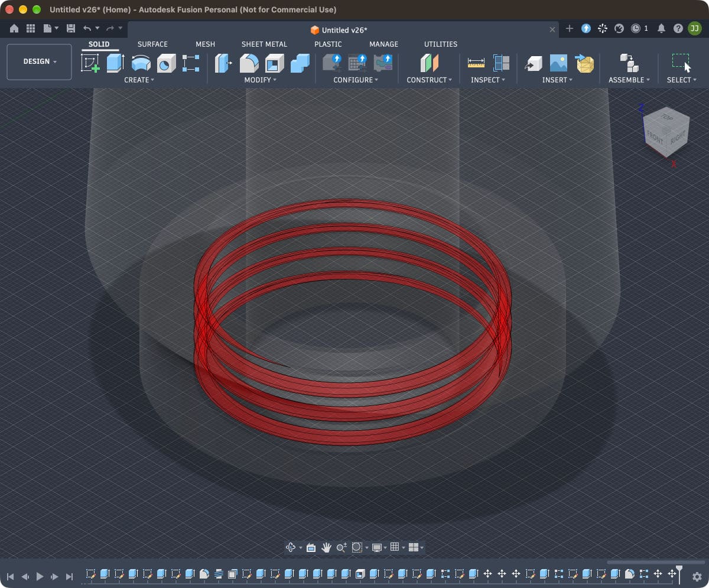Open the JJ profile avatar
Screen dimensions: 709x588
pyautogui.click(x=694, y=28)
